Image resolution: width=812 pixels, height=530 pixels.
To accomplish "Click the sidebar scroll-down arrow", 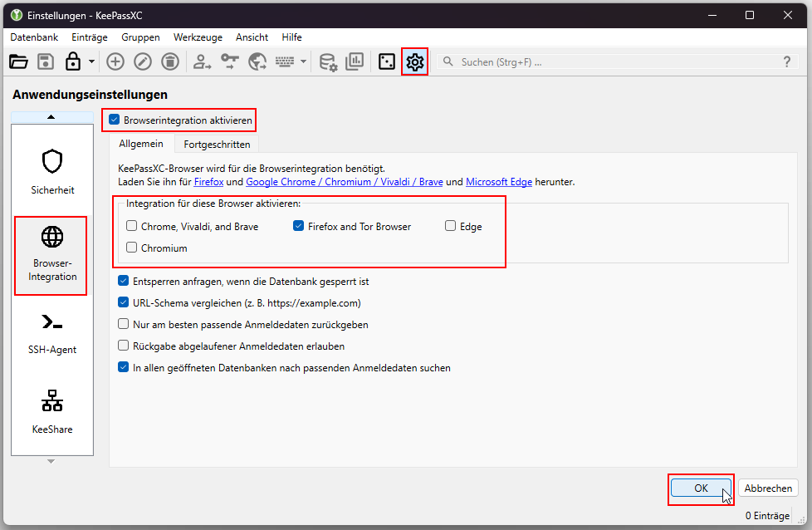I will pos(51,461).
